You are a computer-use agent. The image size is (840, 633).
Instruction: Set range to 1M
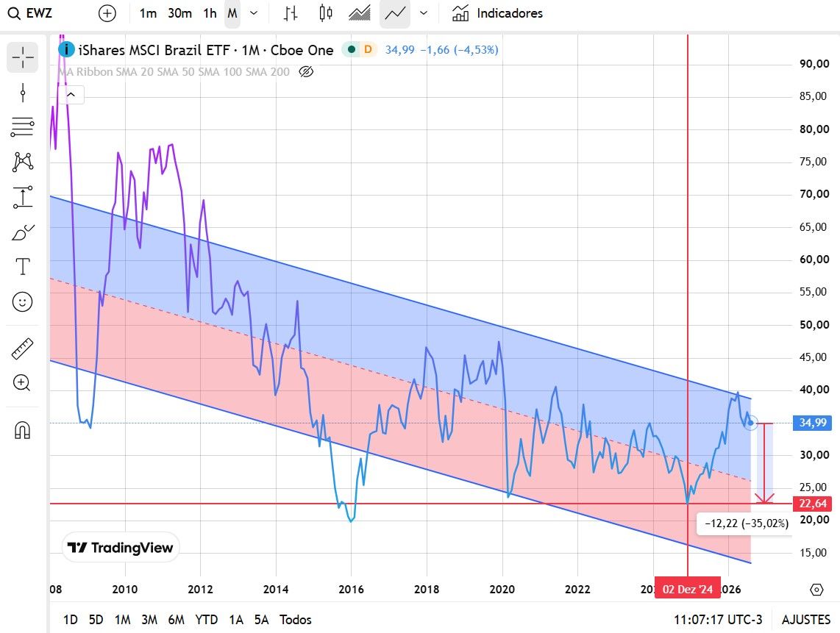click(122, 620)
